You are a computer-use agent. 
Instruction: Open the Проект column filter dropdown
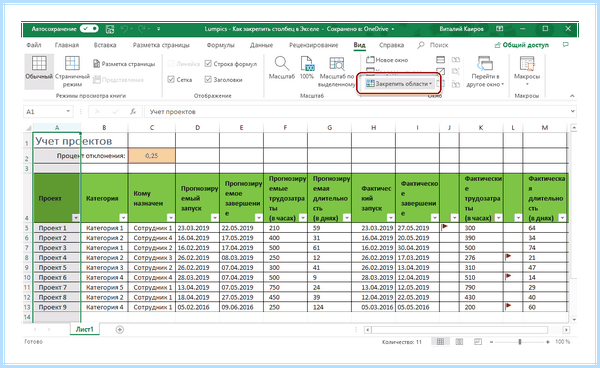coord(76,218)
